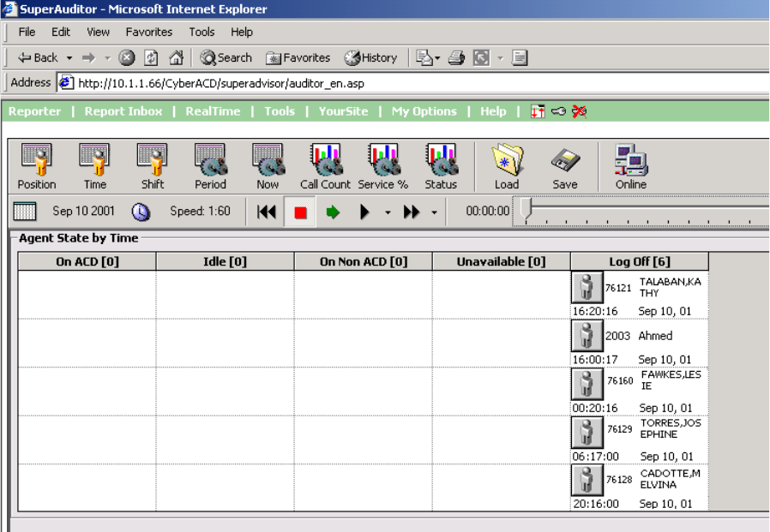
Task: Play the auditor timeline
Action: [364, 212]
